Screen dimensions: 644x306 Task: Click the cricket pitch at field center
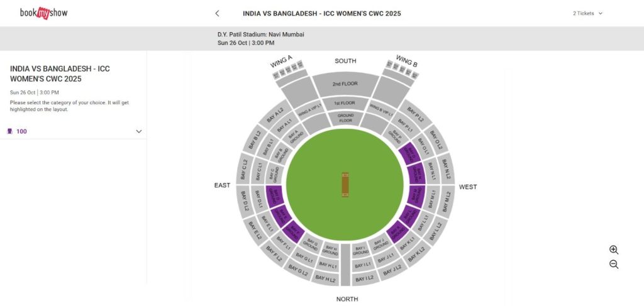(345, 185)
